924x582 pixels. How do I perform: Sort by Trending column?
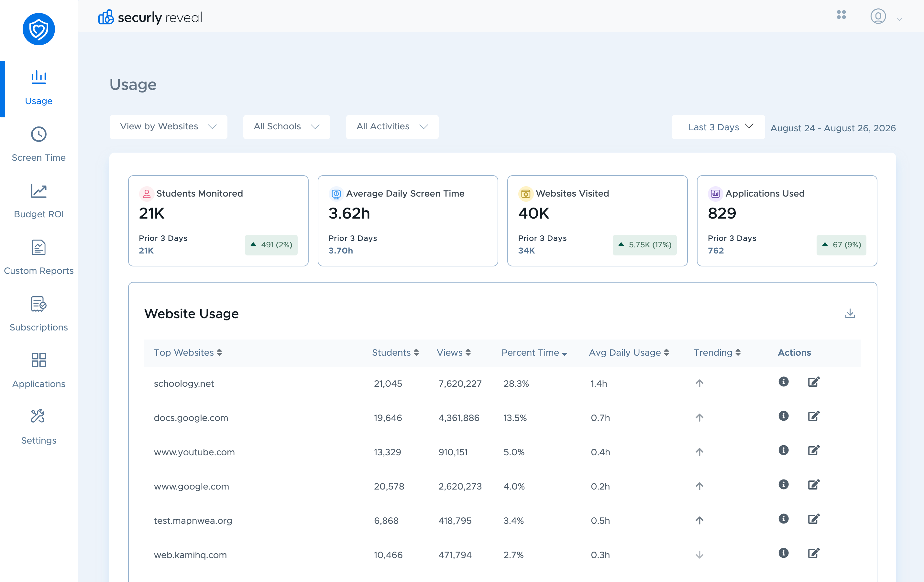tap(717, 352)
